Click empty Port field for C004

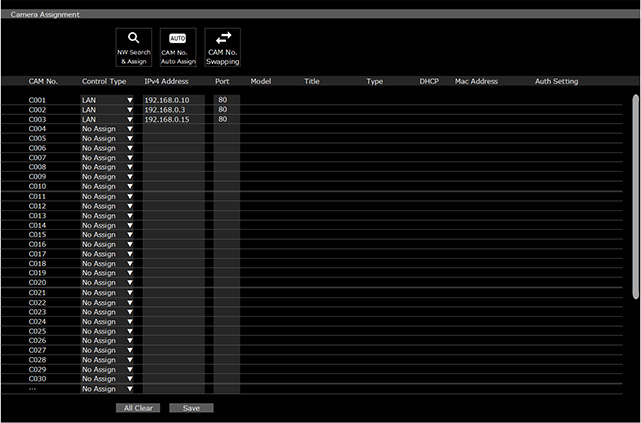coord(226,129)
